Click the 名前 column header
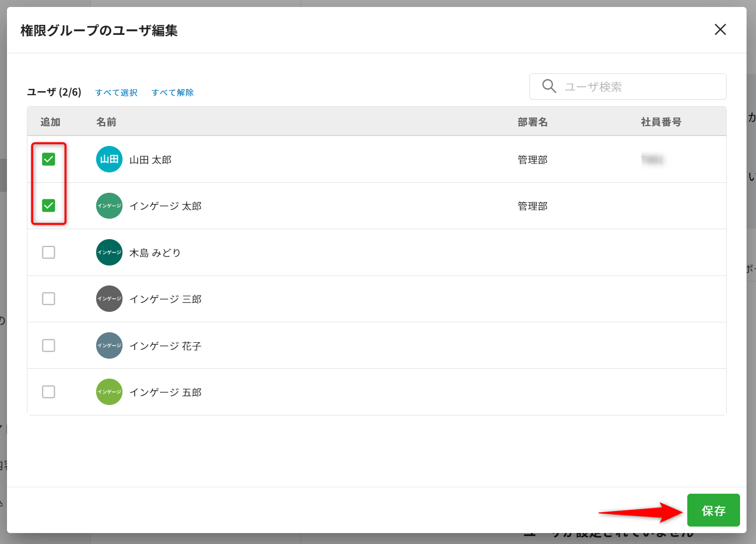 click(106, 122)
